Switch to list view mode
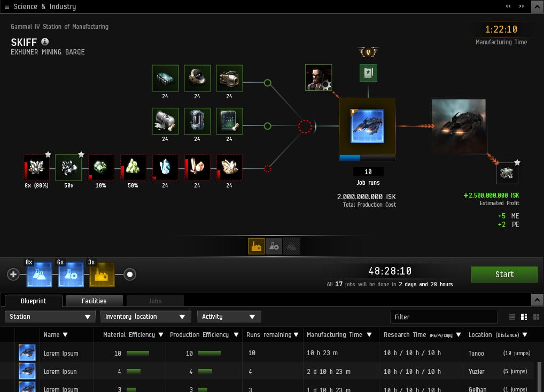Screen dimensions: 544x392 click(x=512, y=317)
